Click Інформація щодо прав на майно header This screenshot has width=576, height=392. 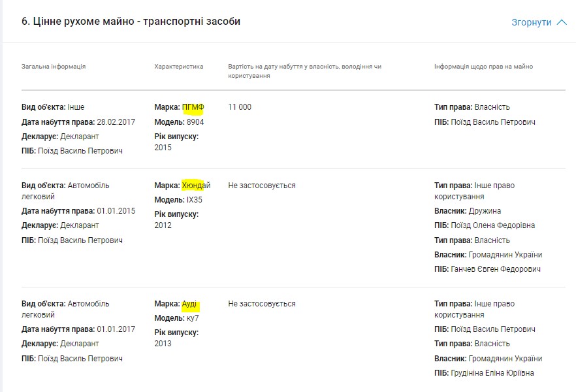(483, 67)
